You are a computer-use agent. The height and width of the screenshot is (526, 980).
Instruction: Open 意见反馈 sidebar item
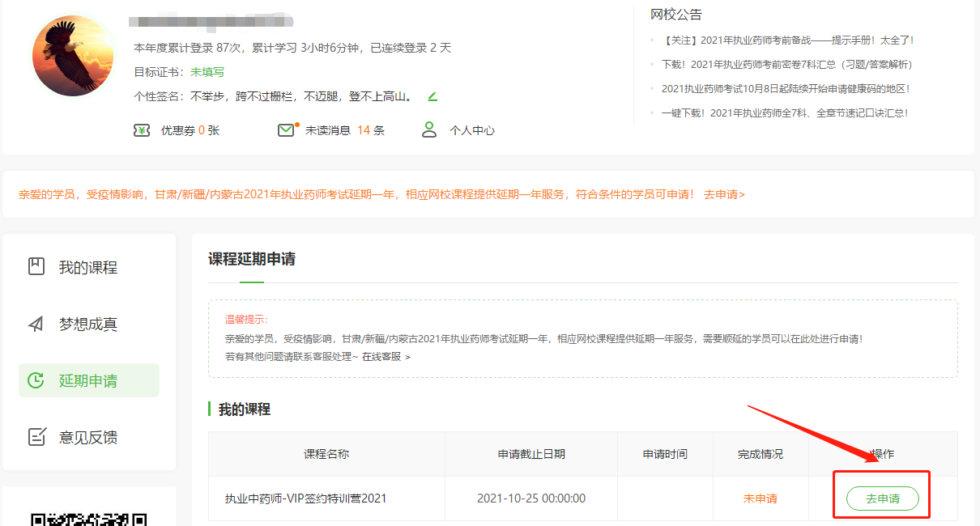[x=87, y=437]
